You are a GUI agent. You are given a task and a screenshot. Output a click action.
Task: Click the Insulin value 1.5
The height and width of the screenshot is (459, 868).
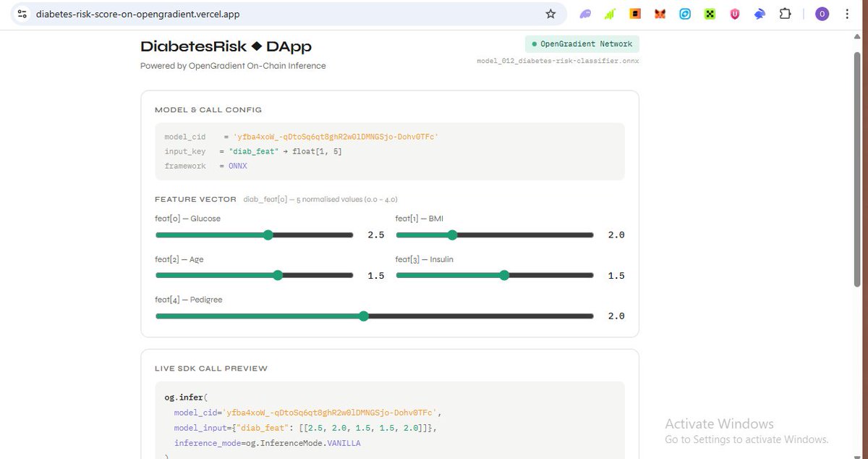pos(616,276)
